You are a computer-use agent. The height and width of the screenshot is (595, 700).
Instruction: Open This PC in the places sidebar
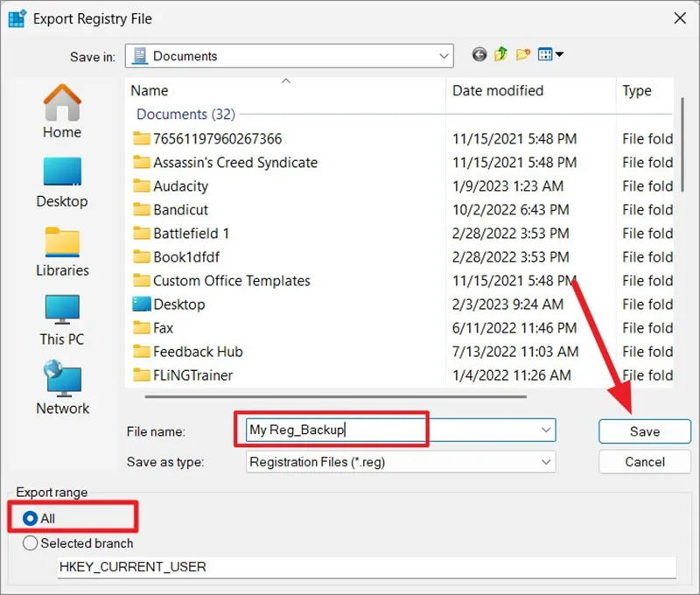[x=62, y=320]
